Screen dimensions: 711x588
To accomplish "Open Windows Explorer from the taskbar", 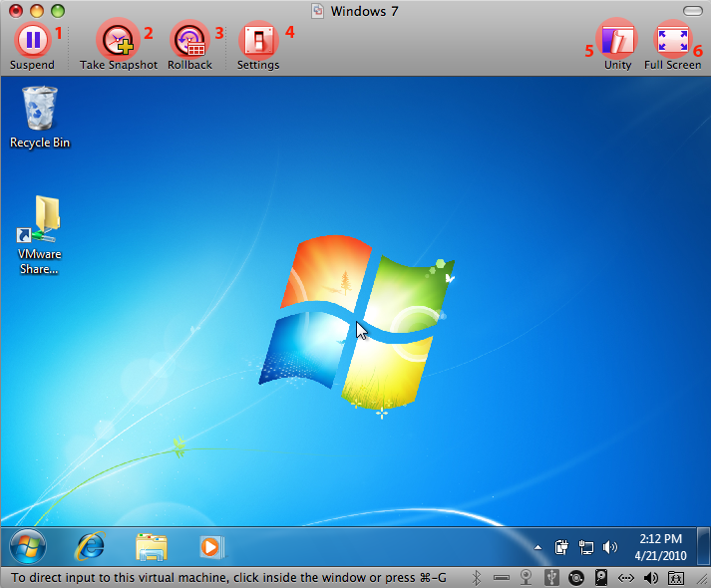I will tap(152, 547).
